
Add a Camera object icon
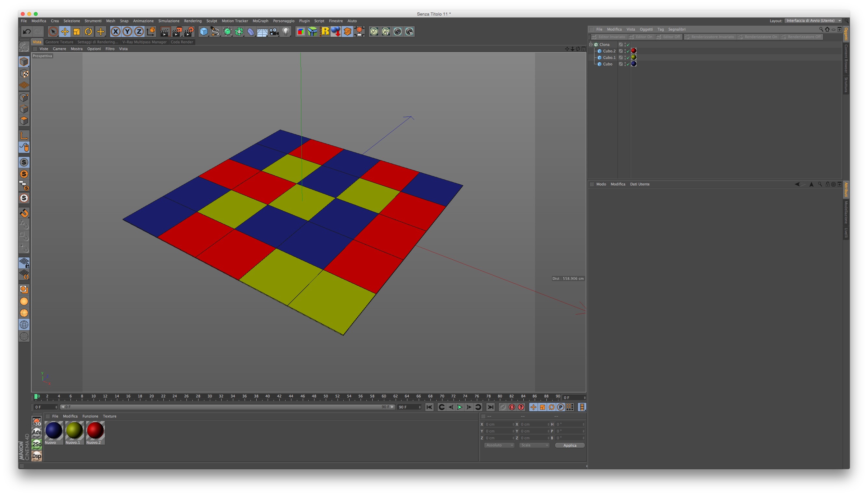[x=274, y=31]
